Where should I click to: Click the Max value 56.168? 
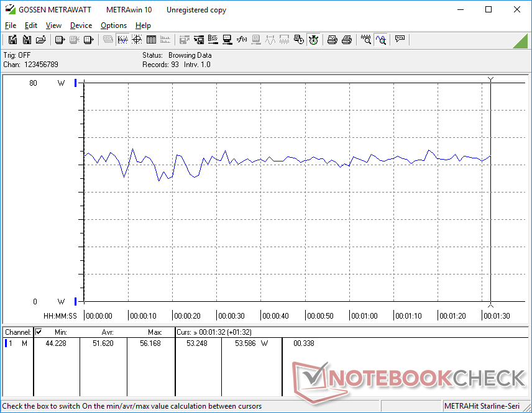150,343
